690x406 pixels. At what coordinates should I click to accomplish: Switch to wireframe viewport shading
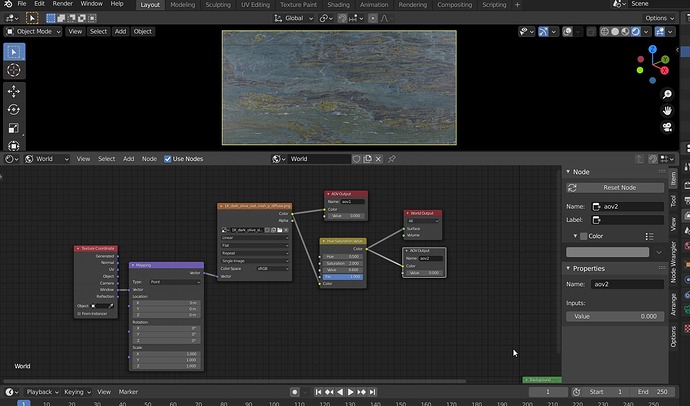click(x=605, y=32)
